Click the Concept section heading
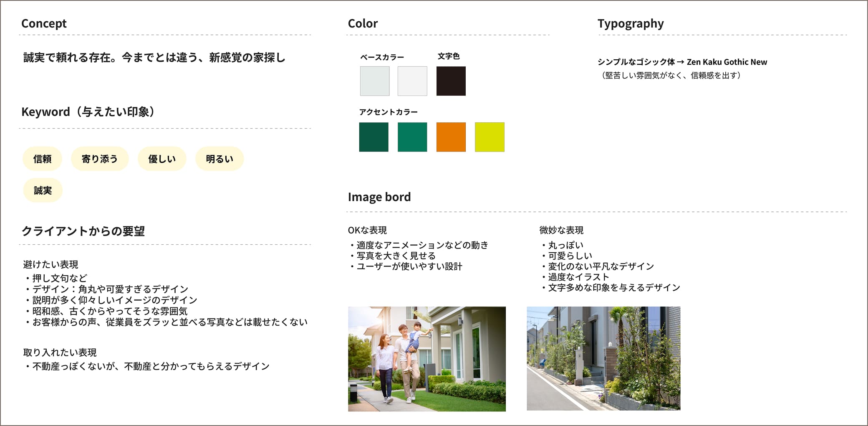 click(44, 23)
